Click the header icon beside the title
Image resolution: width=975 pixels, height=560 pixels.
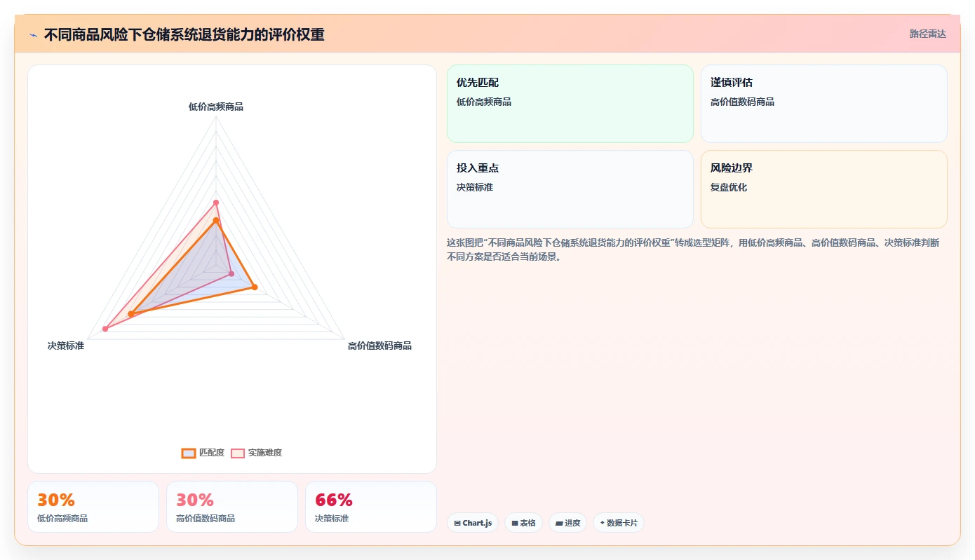[33, 35]
